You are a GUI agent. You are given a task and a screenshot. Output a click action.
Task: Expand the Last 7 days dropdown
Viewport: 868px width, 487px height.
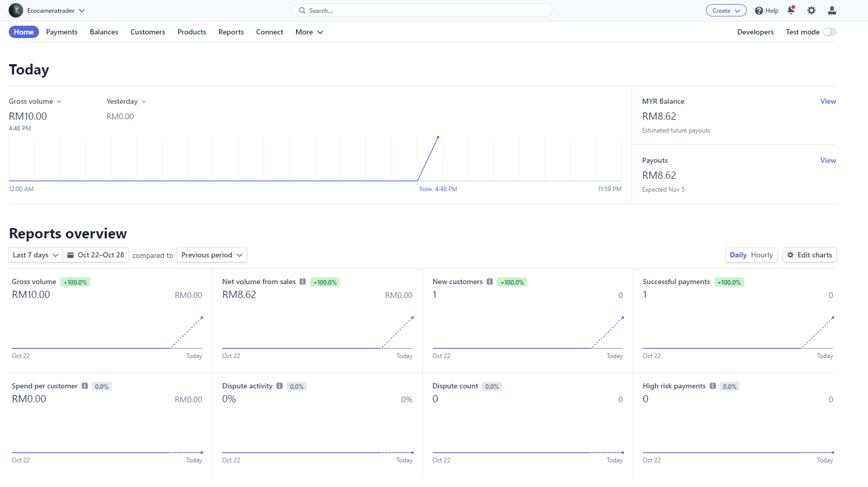tap(35, 255)
